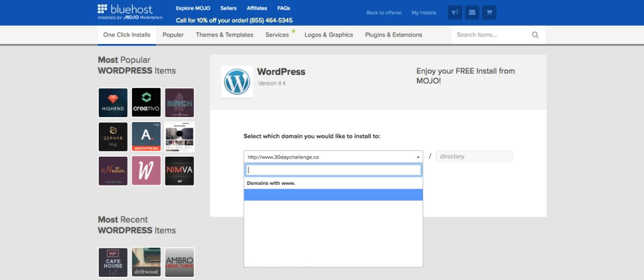The image size is (644, 280).
Task: Click the WordPress title text
Action: (x=281, y=72)
